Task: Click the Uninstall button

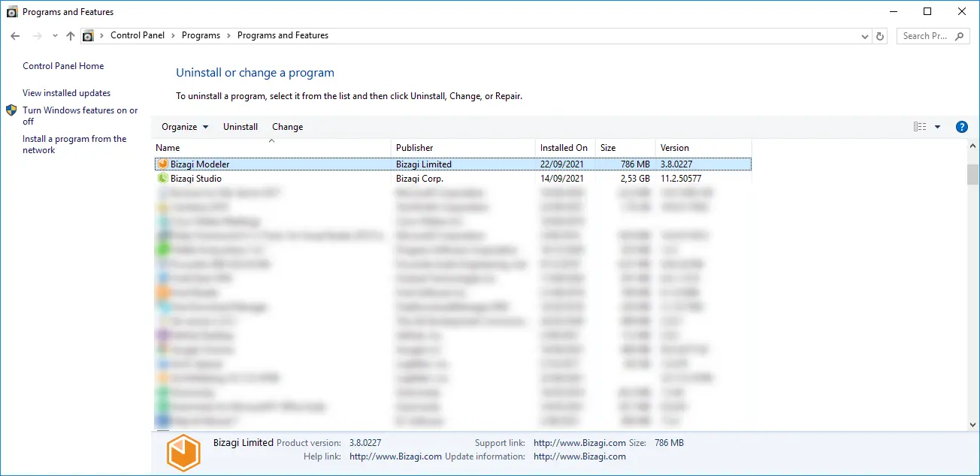Action: (x=240, y=127)
